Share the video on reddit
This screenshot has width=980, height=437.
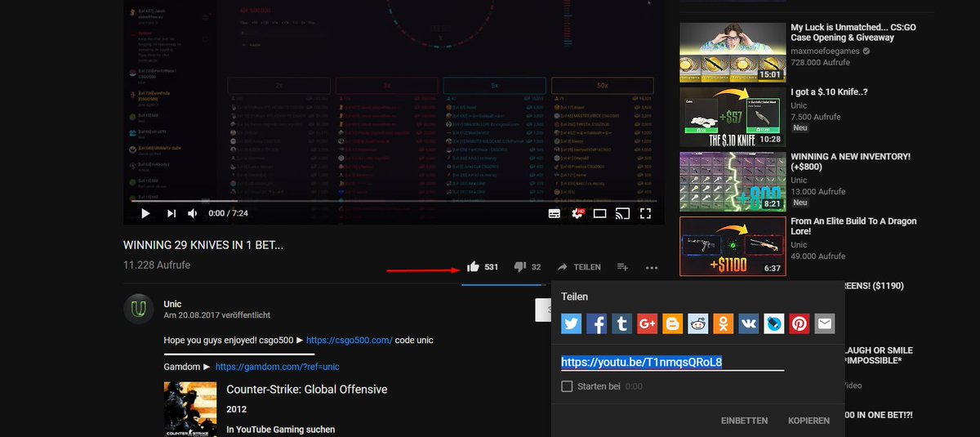tap(698, 324)
